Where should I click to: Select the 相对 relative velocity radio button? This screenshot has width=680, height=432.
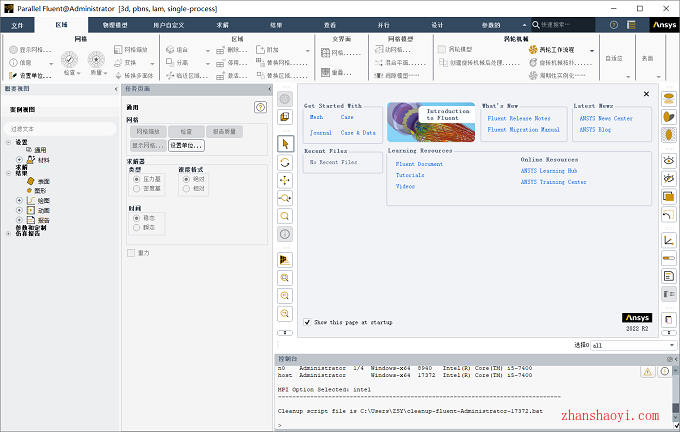(186, 188)
